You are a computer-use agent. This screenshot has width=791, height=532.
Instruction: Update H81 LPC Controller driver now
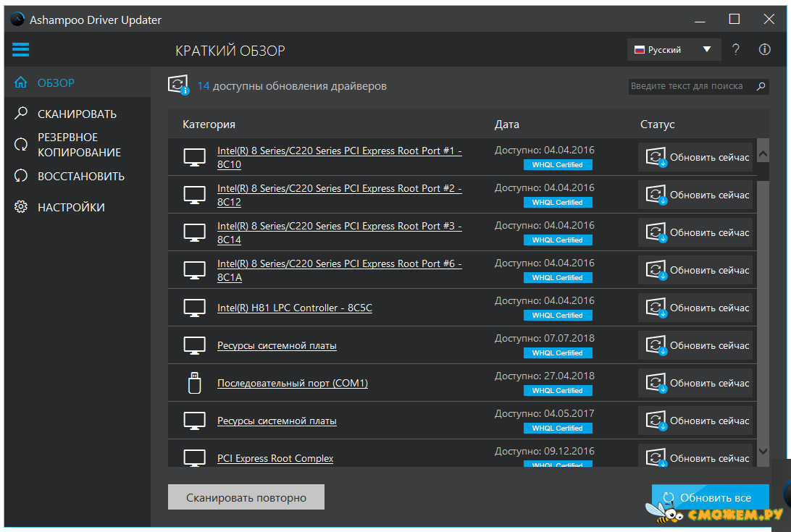coord(695,308)
